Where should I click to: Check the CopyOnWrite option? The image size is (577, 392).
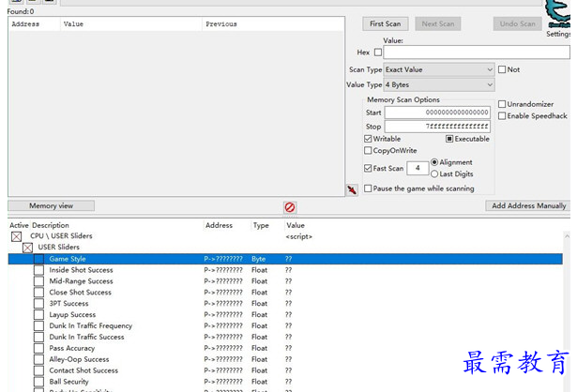tap(368, 150)
